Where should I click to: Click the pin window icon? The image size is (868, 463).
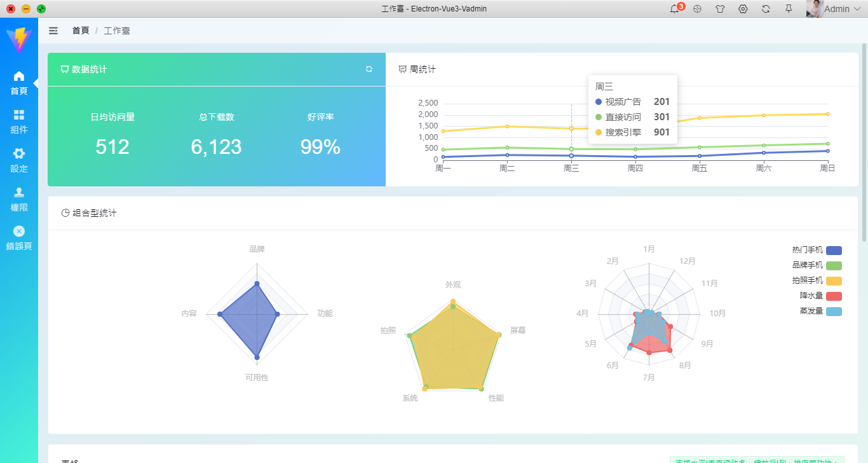click(789, 9)
